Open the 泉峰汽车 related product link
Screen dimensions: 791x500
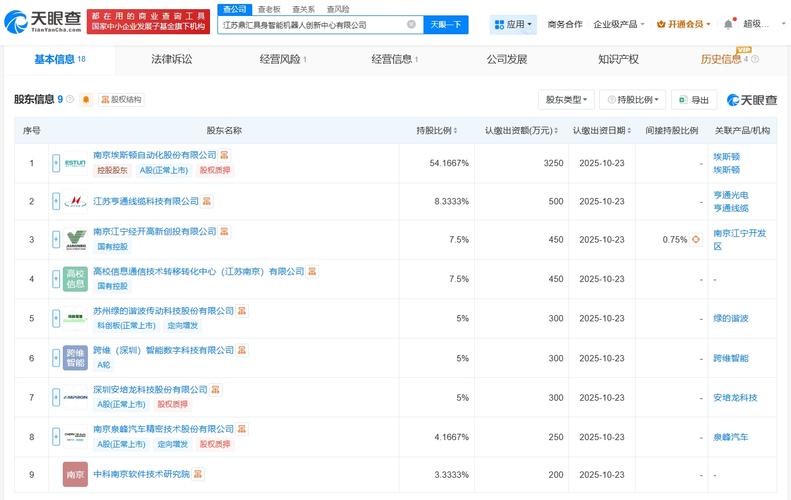tap(730, 437)
